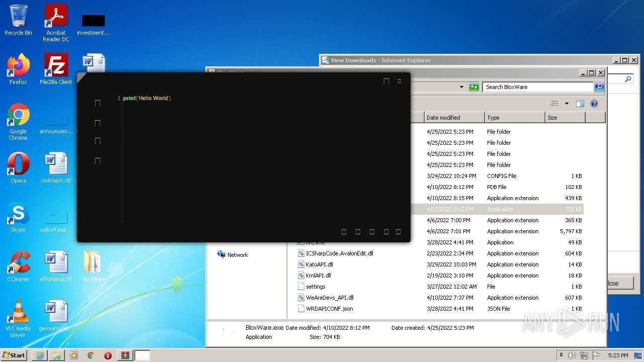644x362 pixels.
Task: Click the highlighted Application row, 705 KB
Action: pyautogui.click(x=497, y=209)
